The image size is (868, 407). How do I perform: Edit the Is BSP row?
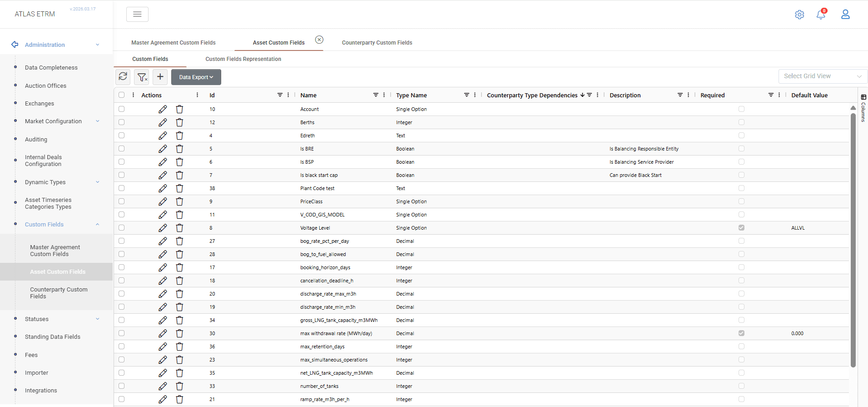tap(163, 162)
